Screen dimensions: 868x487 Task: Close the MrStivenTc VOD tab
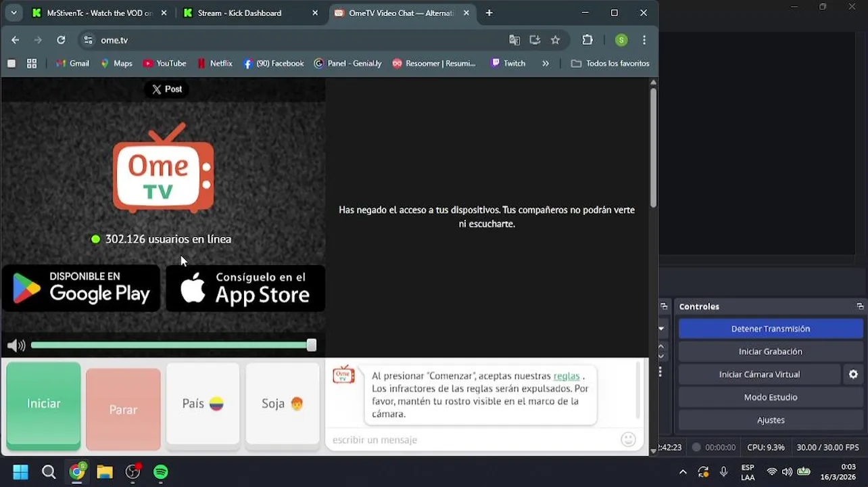click(164, 13)
